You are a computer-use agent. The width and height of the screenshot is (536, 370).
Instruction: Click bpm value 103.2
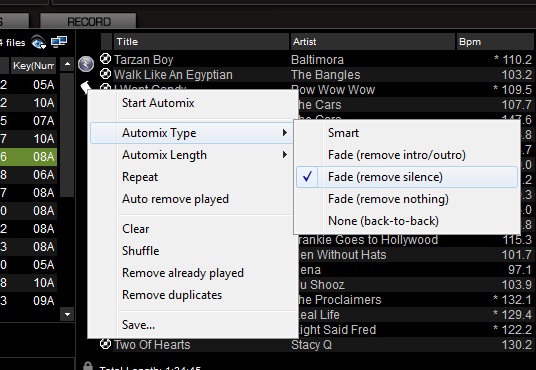517,75
